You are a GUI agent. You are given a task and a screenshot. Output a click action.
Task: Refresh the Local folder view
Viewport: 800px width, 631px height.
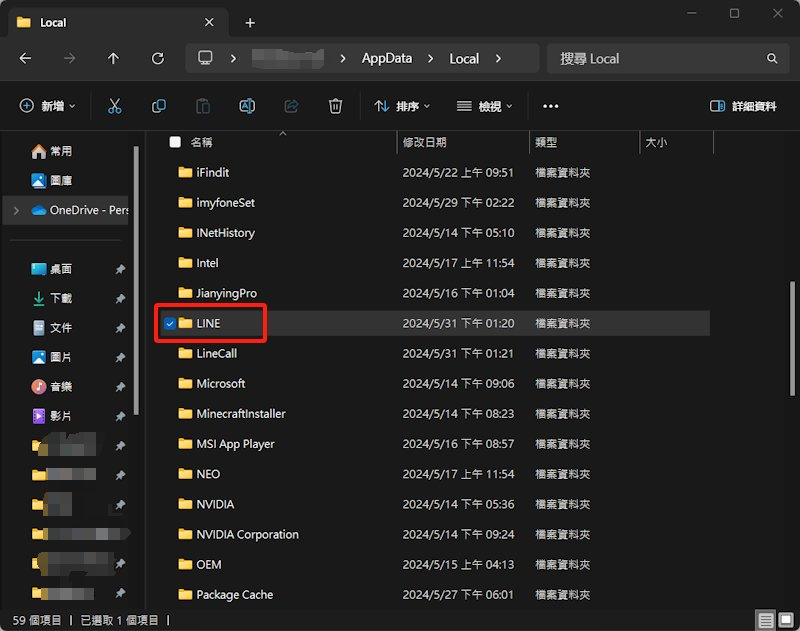tap(158, 59)
